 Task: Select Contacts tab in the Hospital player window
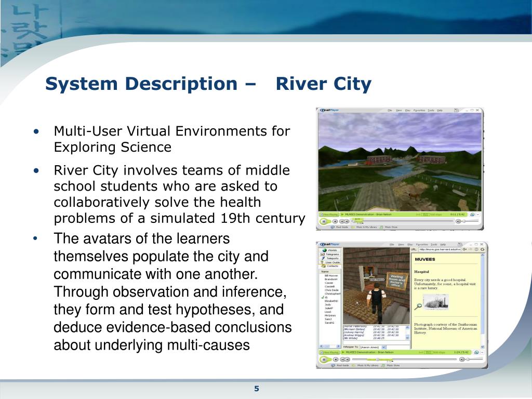tap(330, 266)
